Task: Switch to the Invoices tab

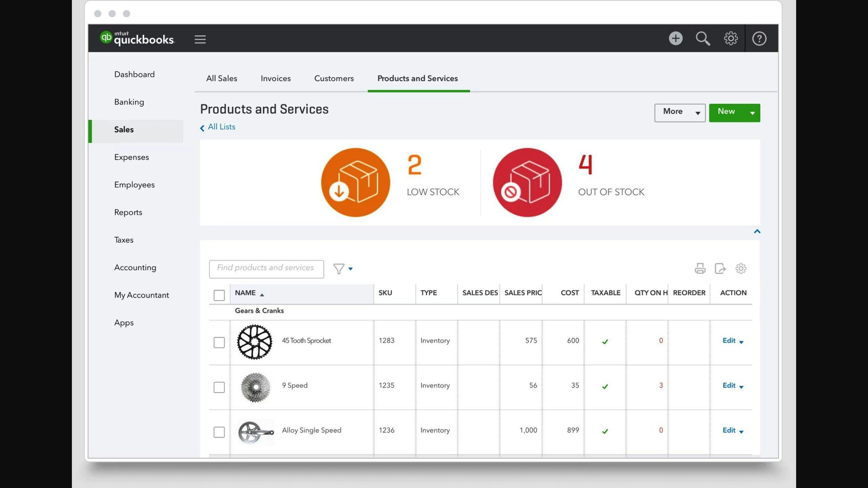Action: click(x=275, y=78)
